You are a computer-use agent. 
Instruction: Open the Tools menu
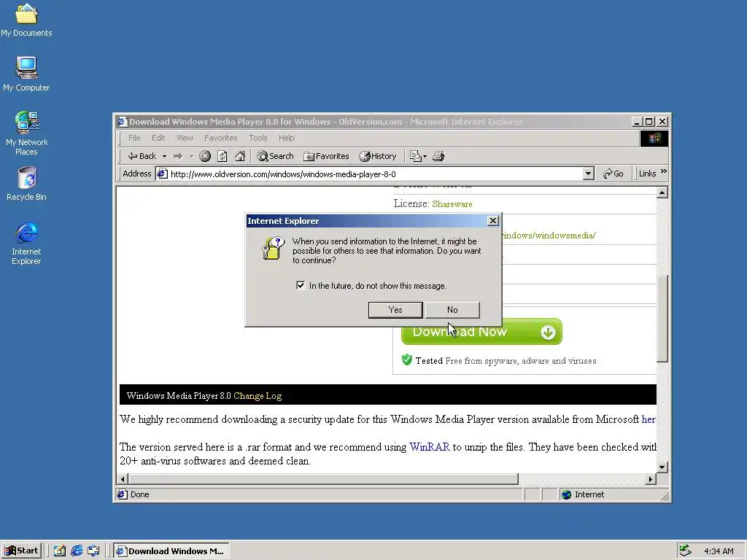258,138
